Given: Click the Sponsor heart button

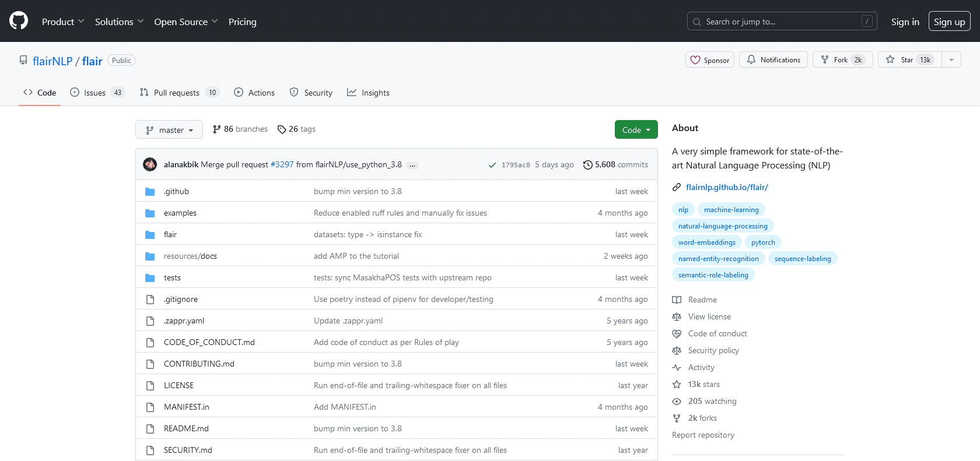Looking at the screenshot, I should point(710,59).
